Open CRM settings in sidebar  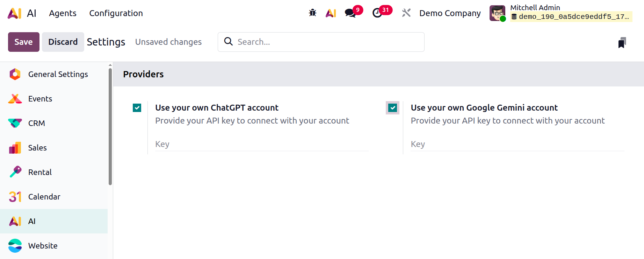click(36, 123)
